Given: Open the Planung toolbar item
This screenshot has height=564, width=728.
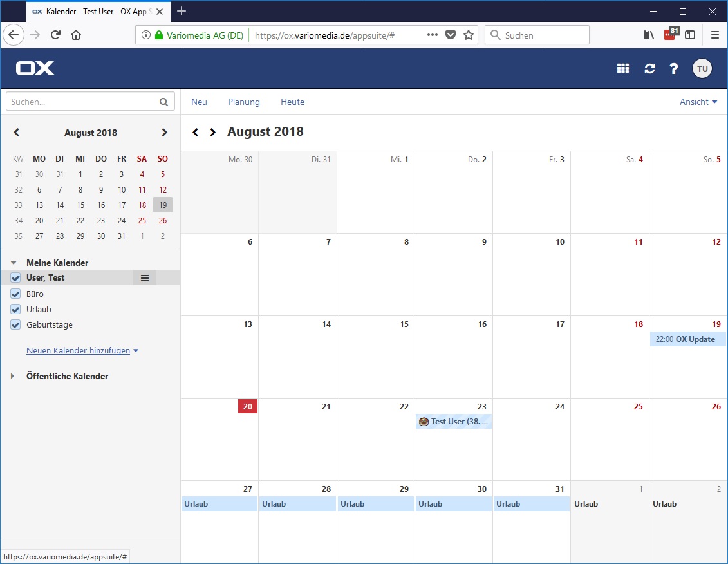Looking at the screenshot, I should (x=244, y=102).
